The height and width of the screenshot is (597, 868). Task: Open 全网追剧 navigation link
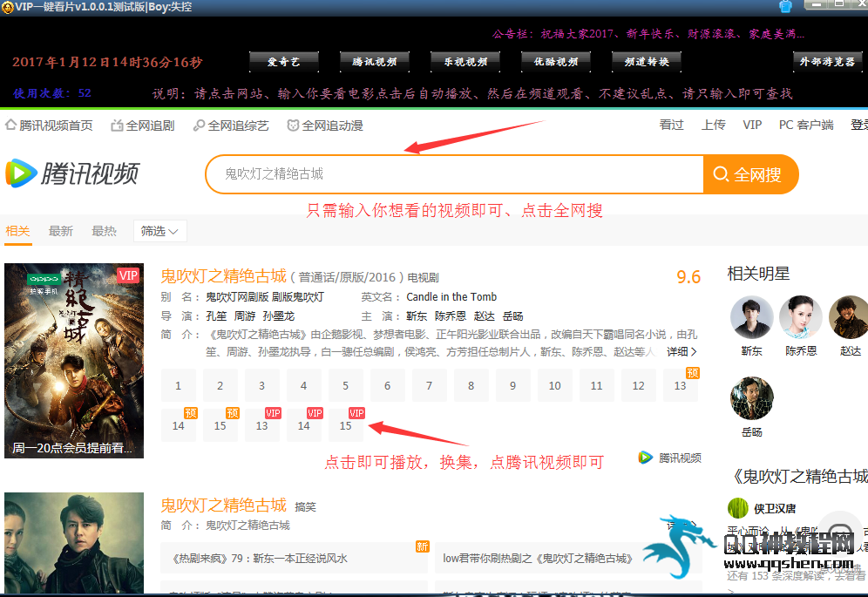coord(143,126)
